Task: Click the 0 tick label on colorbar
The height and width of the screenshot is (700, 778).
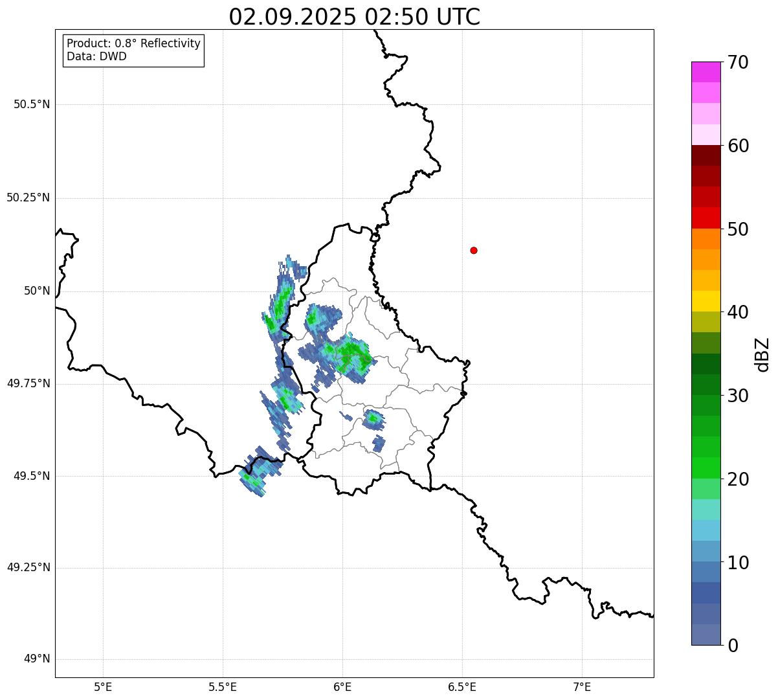Action: click(733, 646)
